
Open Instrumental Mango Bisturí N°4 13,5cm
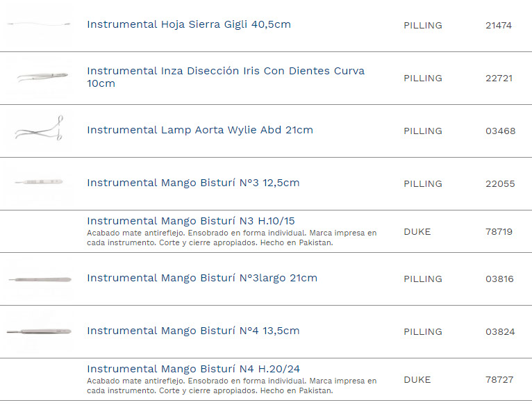(192, 331)
